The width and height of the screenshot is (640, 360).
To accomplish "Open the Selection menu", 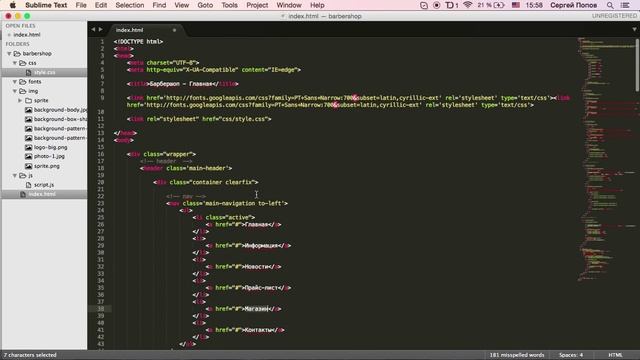I will [x=129, y=5].
